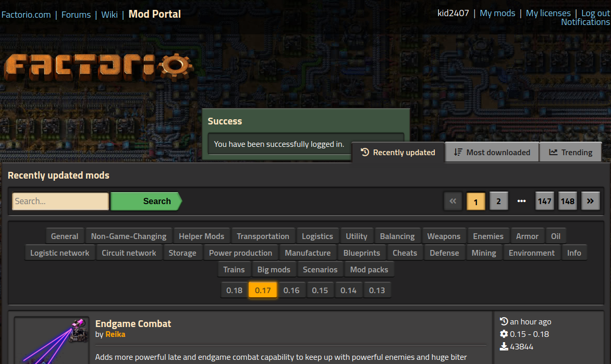The image size is (611, 364).
Task: Go to page 2
Action: click(498, 202)
